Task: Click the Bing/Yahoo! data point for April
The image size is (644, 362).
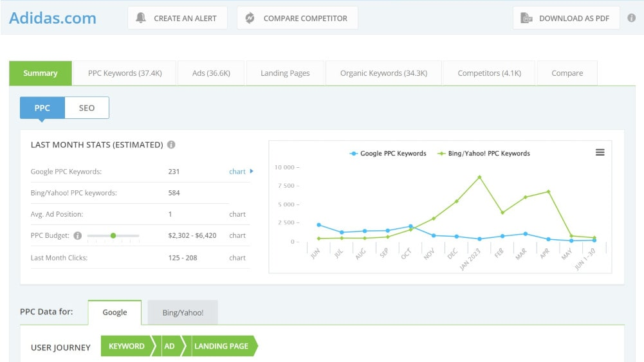Action: pos(548,192)
